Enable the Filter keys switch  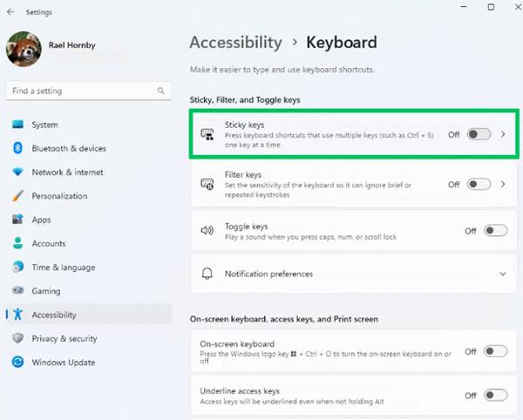479,185
